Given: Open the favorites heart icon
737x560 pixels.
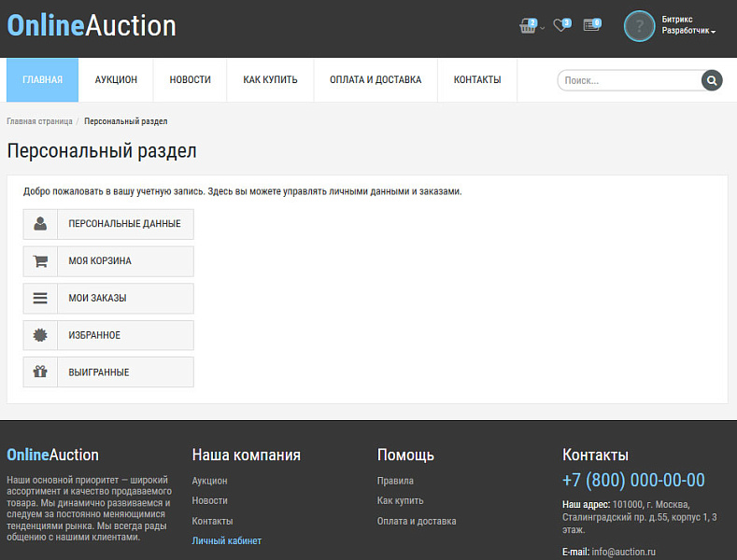Looking at the screenshot, I should (562, 25).
